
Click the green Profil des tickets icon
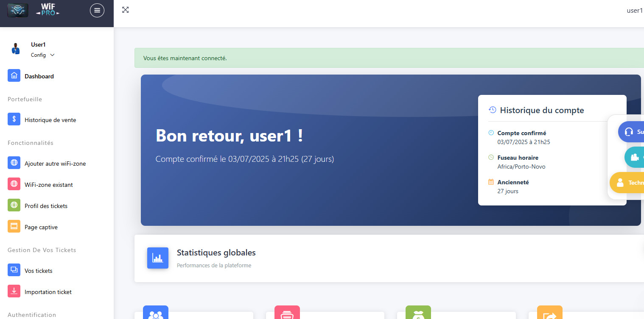14,205
